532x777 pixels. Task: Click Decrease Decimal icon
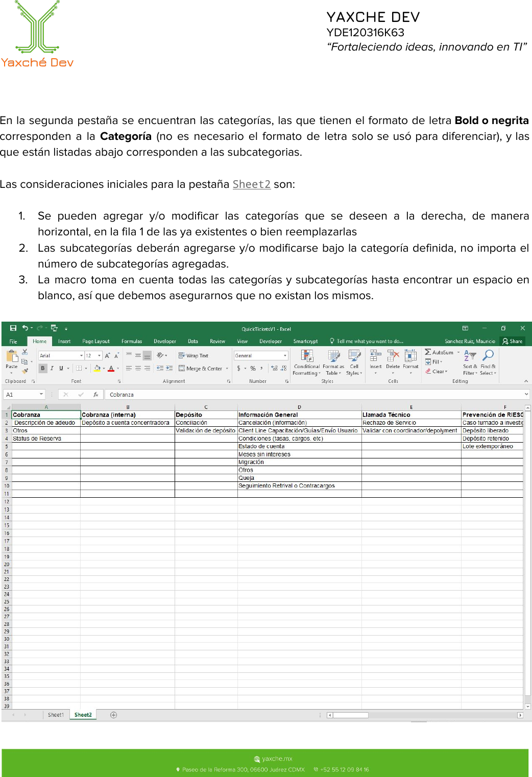[x=283, y=368]
